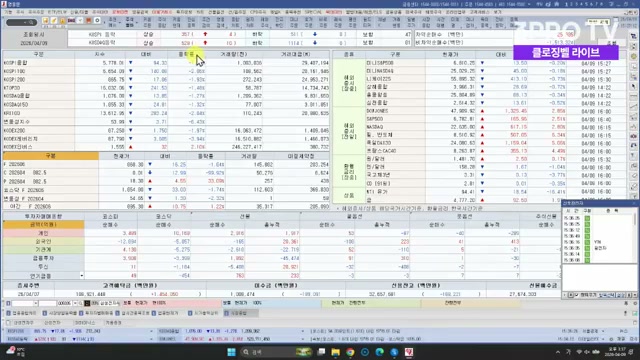This screenshot has width=640, height=360.
Task: Select the KRX100 index row
Action: pos(166,113)
